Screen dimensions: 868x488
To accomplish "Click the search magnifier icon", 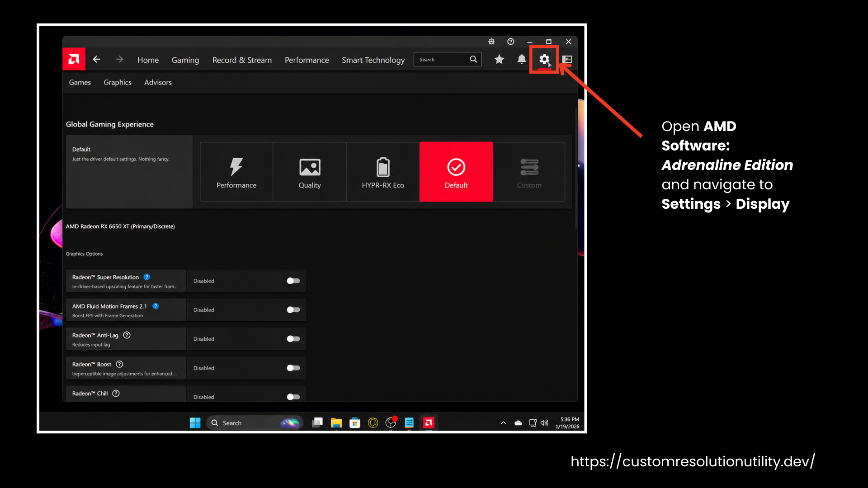I will (473, 59).
